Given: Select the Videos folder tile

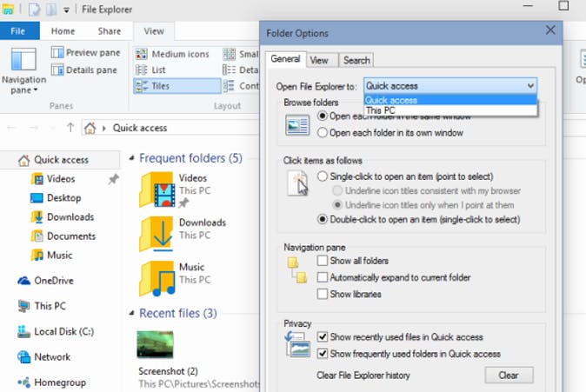Looking at the screenshot, I should 176,189.
